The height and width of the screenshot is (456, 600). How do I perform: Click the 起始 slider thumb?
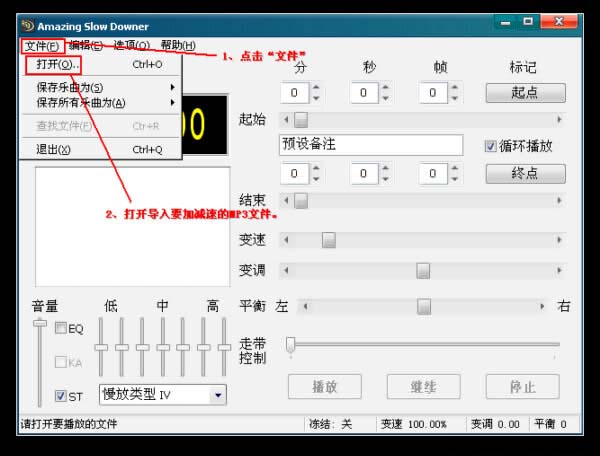301,120
